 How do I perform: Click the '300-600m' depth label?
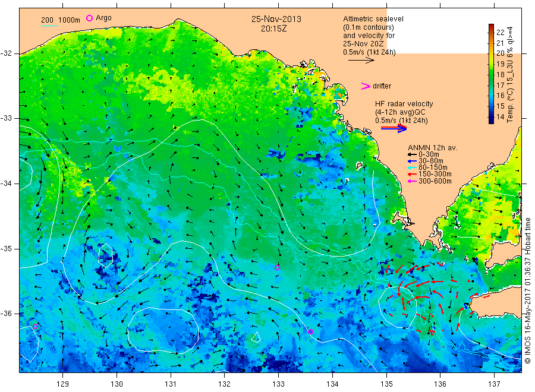click(x=435, y=181)
